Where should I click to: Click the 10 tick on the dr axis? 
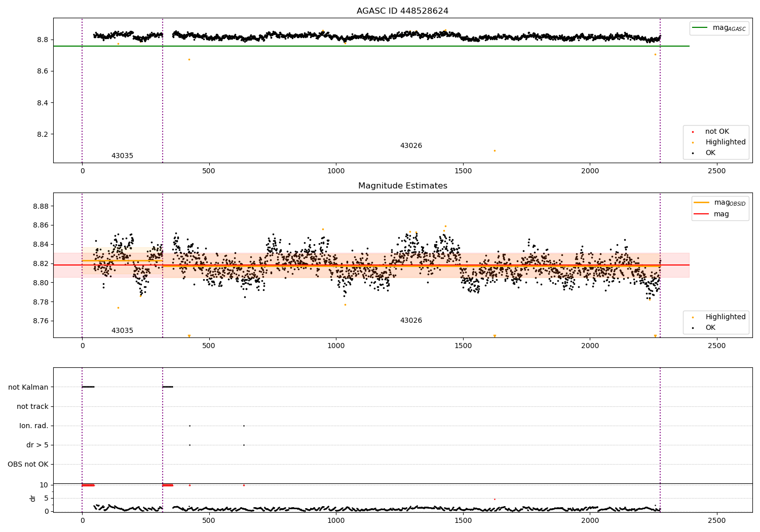tap(44, 485)
